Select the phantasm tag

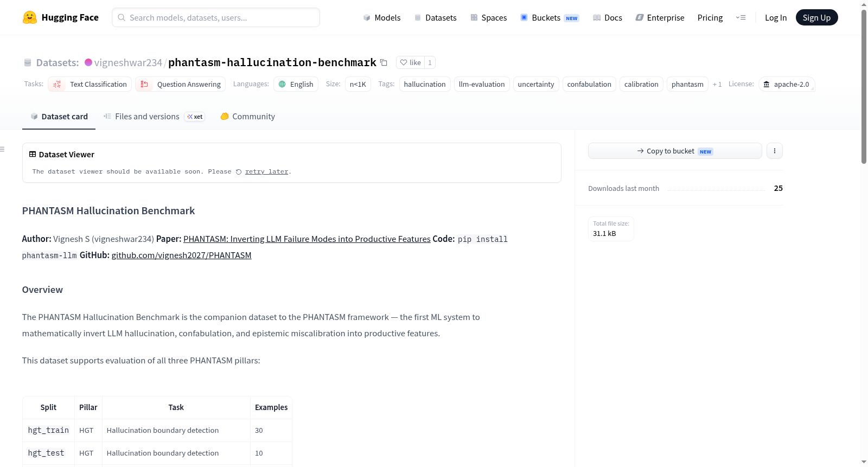(687, 84)
